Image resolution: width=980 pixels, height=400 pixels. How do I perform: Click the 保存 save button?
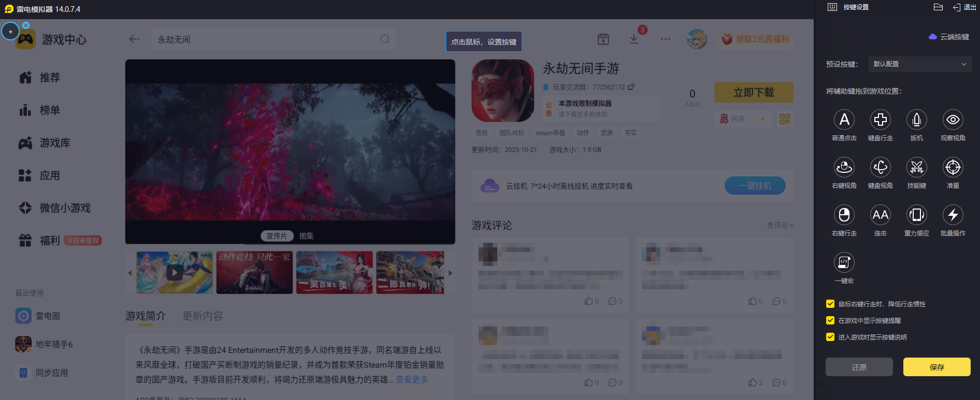[x=937, y=367]
